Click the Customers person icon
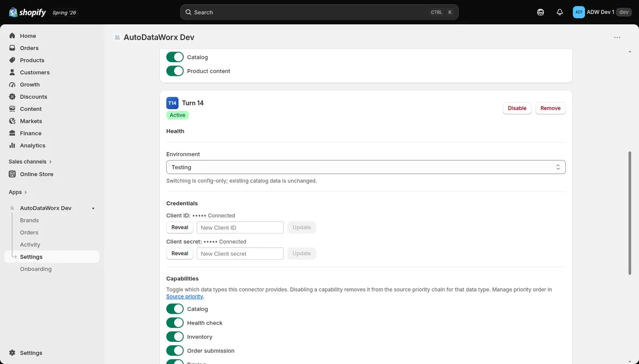 tap(12, 72)
